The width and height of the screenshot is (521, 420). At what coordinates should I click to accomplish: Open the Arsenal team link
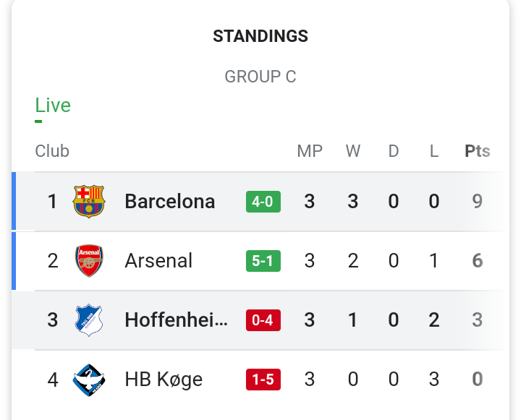pyautogui.click(x=158, y=261)
